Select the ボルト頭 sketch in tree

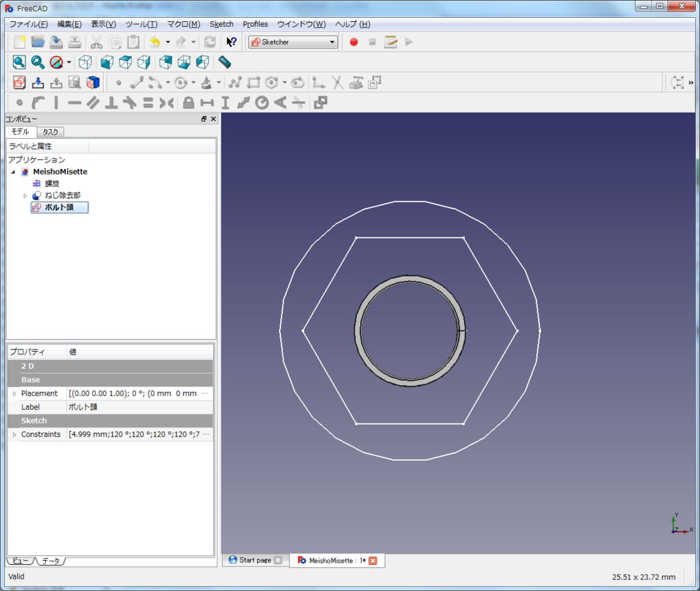click(x=59, y=207)
